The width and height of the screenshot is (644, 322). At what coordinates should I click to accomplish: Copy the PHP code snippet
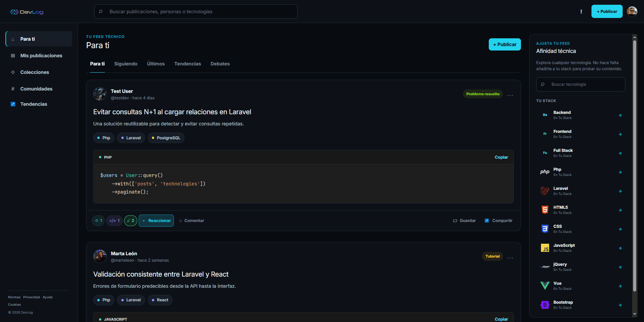click(501, 157)
